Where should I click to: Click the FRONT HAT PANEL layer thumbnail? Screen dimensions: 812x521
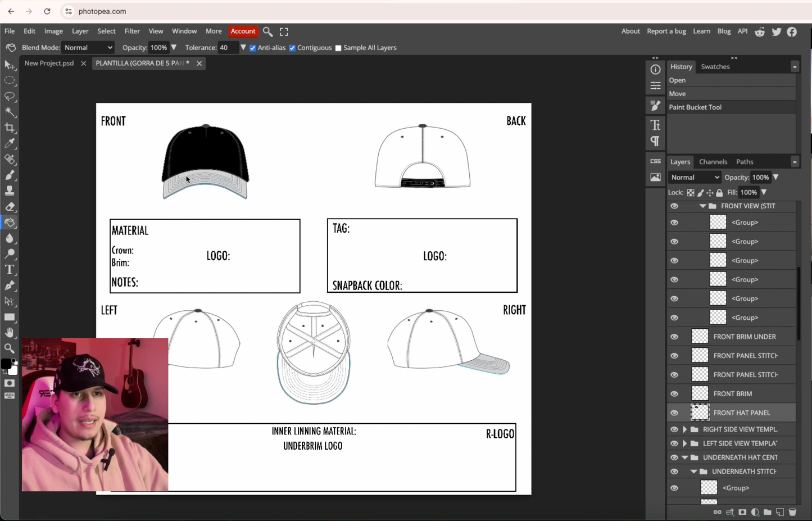(700, 413)
